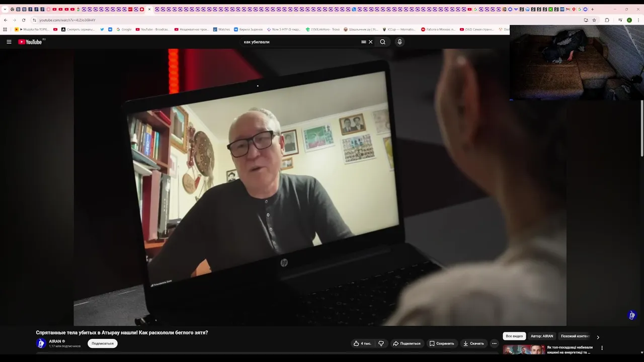Open the YouTube guide hamburger menu

point(9,42)
